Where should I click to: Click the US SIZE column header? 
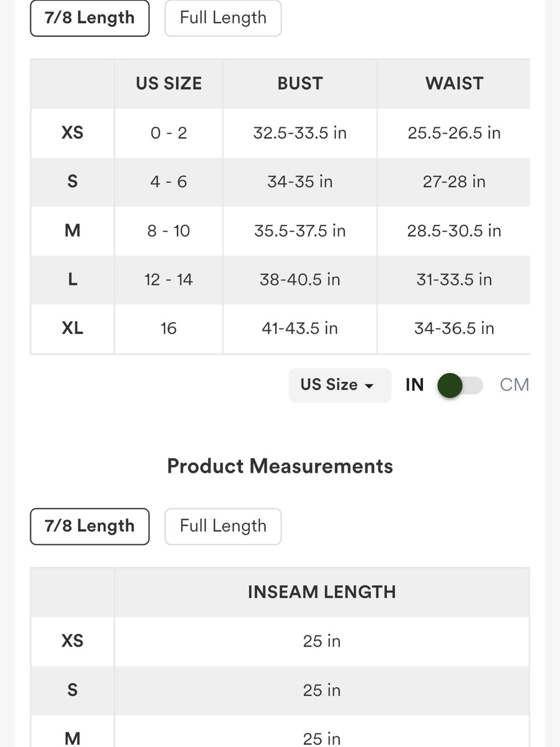(x=169, y=83)
